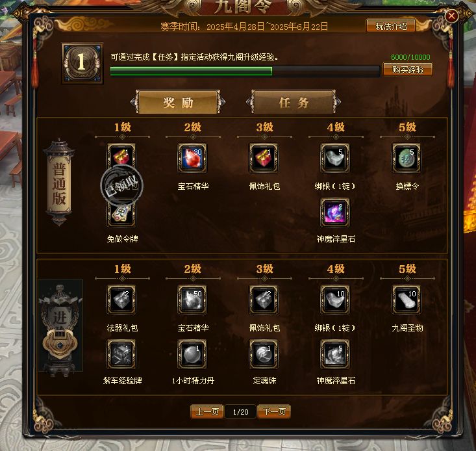Viewport: 476px width, 451px height.
Task: Click the 进阶版 locked lantern banner
Action: (x=60, y=326)
